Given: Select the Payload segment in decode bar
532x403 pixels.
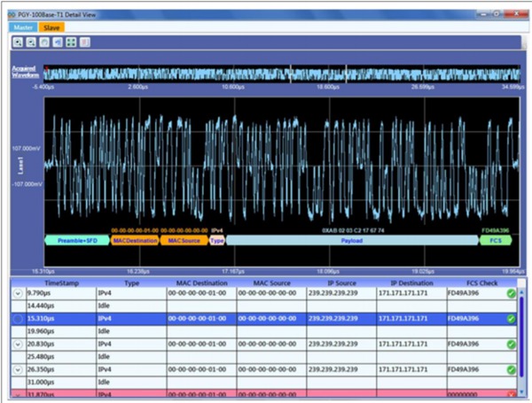Looking at the screenshot, I should pyautogui.click(x=352, y=241).
